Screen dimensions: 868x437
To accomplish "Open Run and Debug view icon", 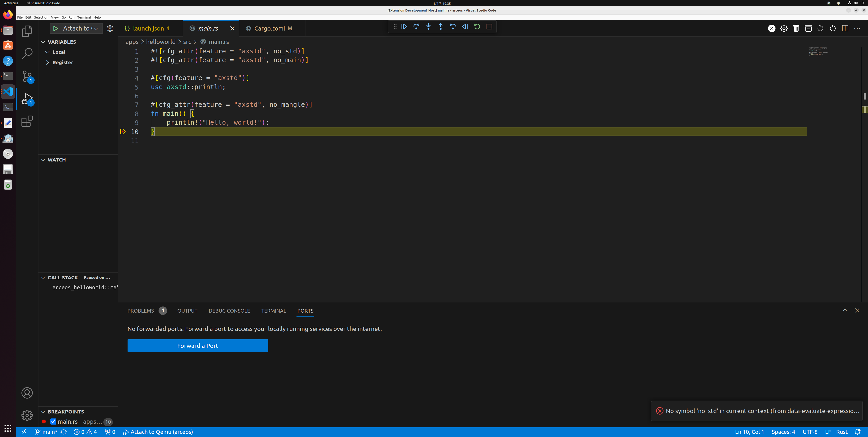I will (x=27, y=99).
